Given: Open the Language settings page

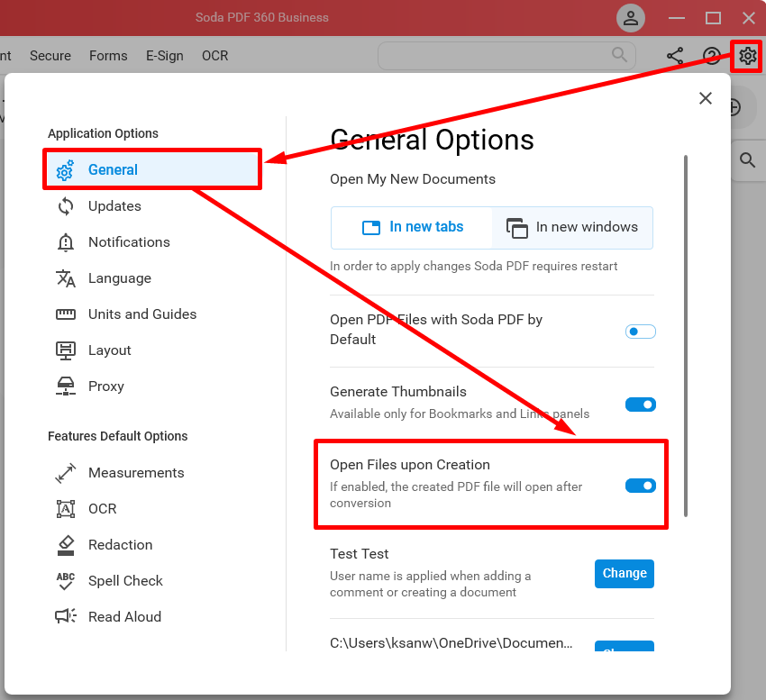Looking at the screenshot, I should point(120,278).
